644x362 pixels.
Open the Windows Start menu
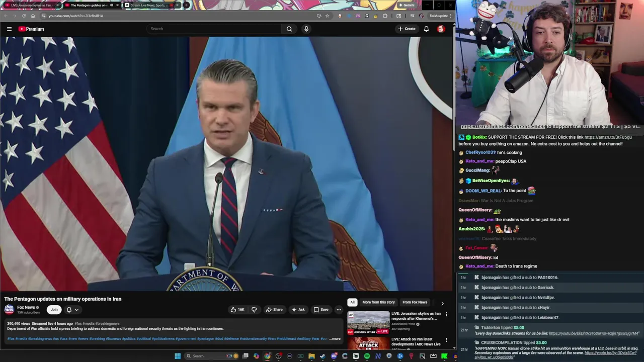[x=177, y=356]
